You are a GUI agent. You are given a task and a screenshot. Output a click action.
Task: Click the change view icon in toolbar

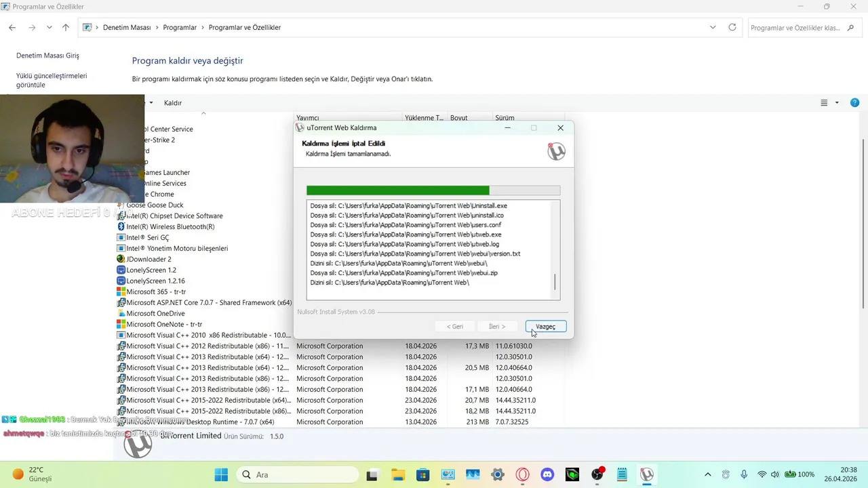[824, 103]
